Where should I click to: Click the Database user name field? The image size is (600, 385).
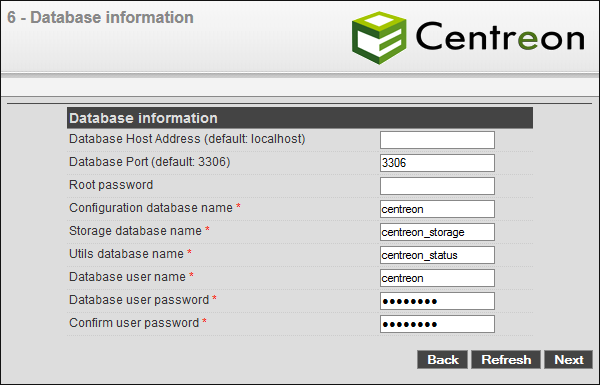pyautogui.click(x=437, y=278)
